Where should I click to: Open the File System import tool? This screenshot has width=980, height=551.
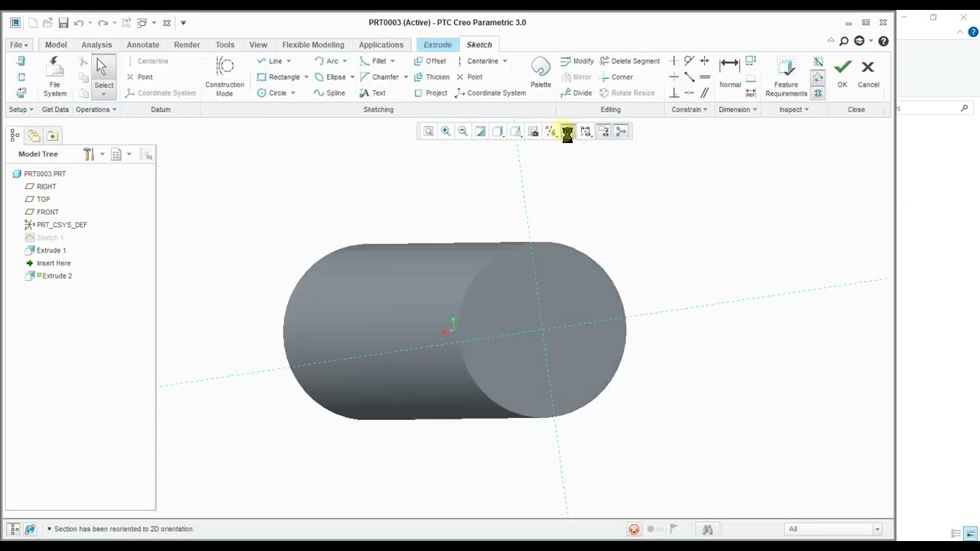click(x=54, y=77)
